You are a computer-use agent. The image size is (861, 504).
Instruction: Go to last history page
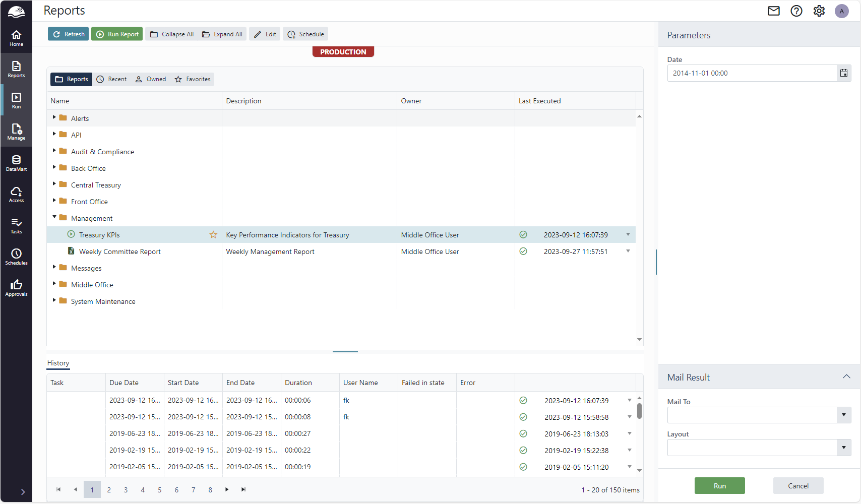[243, 489]
